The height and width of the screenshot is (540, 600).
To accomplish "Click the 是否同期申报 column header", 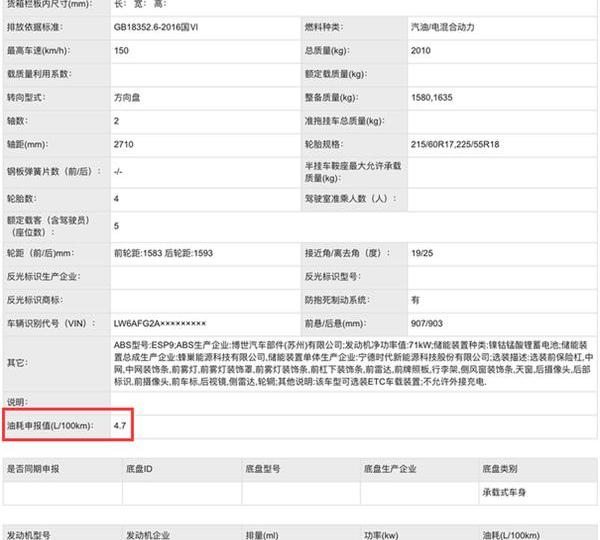I will [x=33, y=469].
